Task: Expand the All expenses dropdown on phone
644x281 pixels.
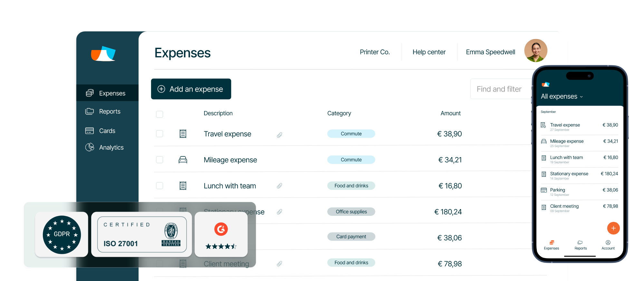Action: tap(562, 96)
